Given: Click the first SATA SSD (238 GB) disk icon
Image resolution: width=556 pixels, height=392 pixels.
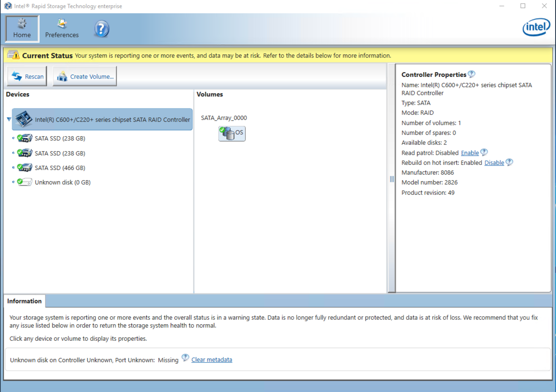Looking at the screenshot, I should click(25, 138).
